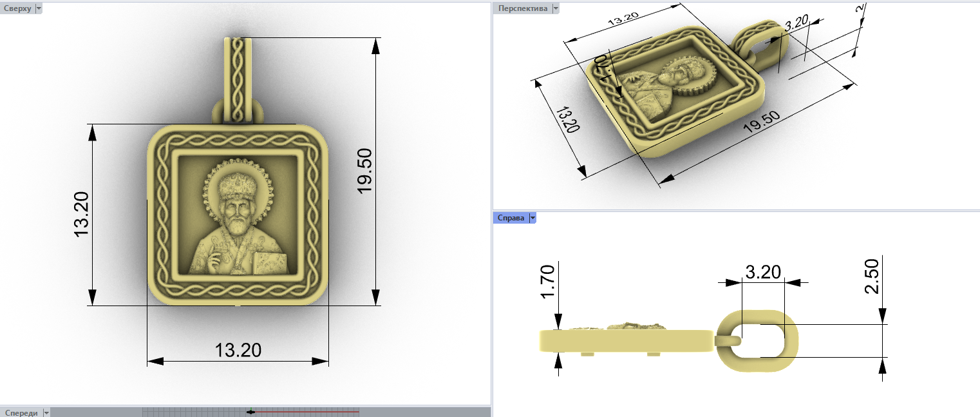Expand the Перспектива viewport menu arrow
Image resolution: width=980 pixels, height=417 pixels.
tap(556, 8)
